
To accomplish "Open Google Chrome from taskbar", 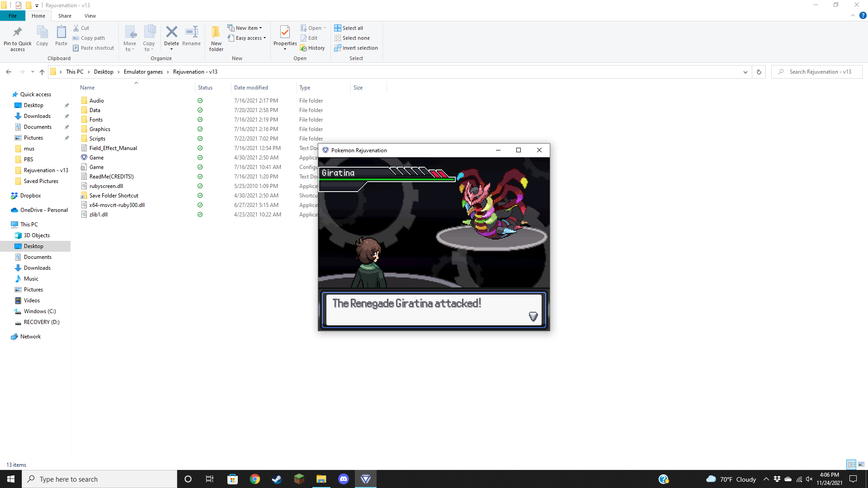I will (255, 479).
